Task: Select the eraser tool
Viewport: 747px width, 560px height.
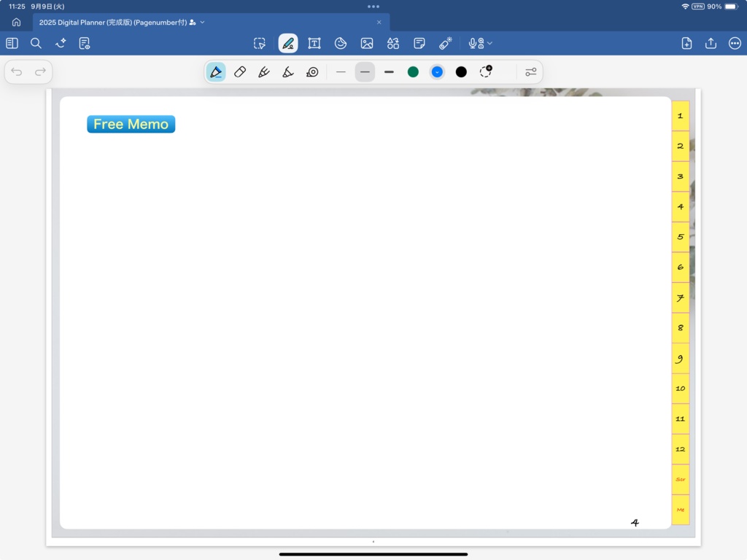Action: 240,72
